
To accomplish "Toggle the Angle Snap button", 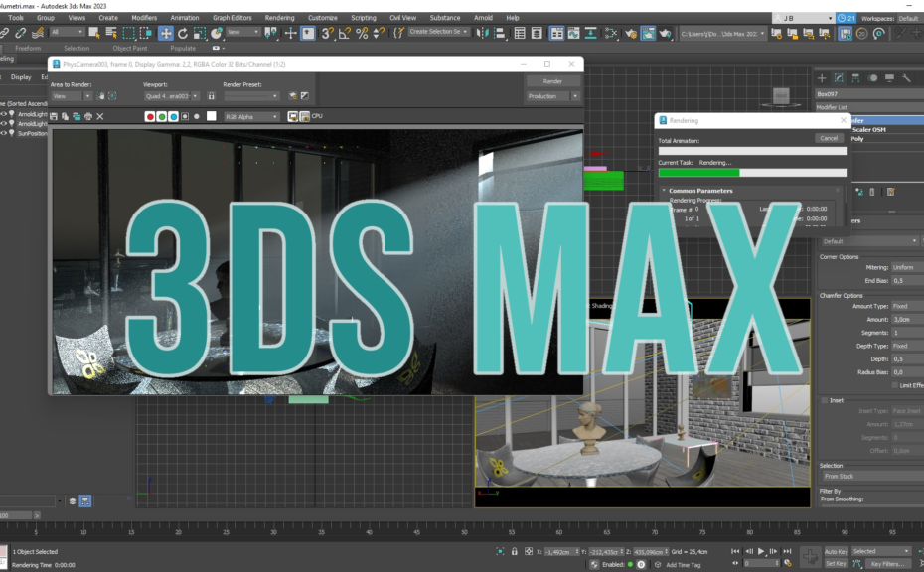I will 345,33.
